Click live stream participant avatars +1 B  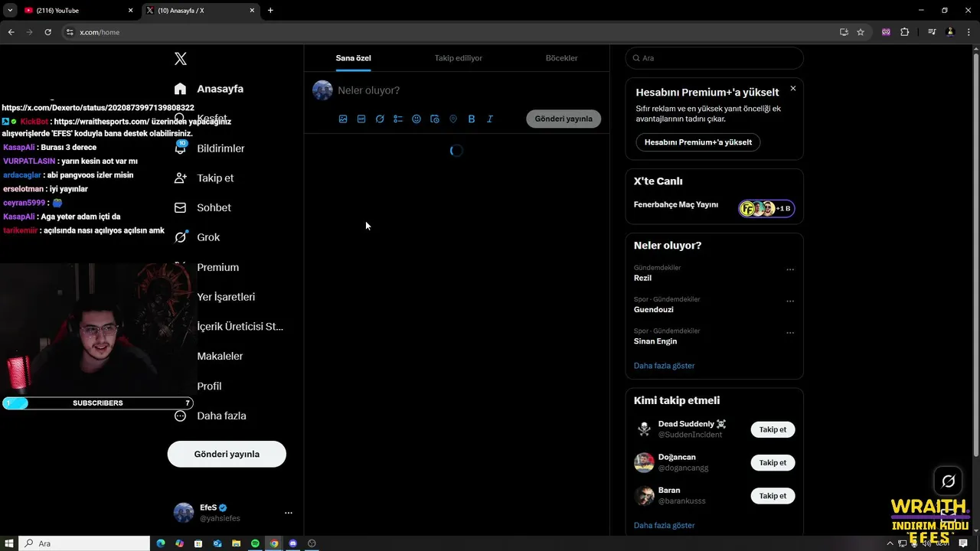coord(766,208)
